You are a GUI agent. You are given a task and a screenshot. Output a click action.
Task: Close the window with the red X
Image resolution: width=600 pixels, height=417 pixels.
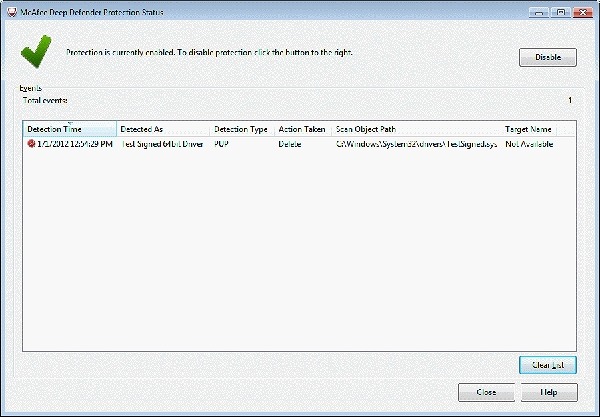pos(583,13)
